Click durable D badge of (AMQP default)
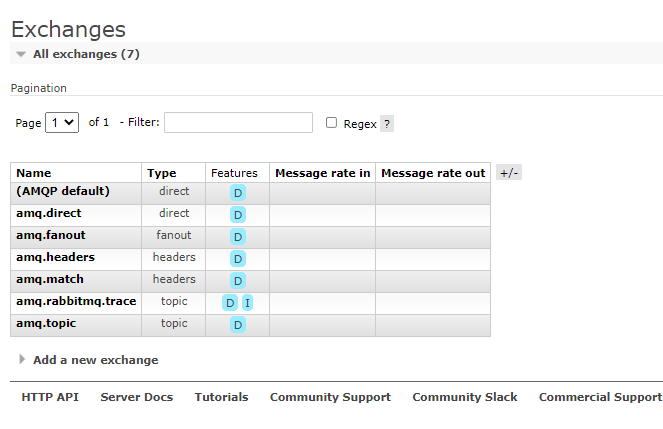 click(x=238, y=193)
